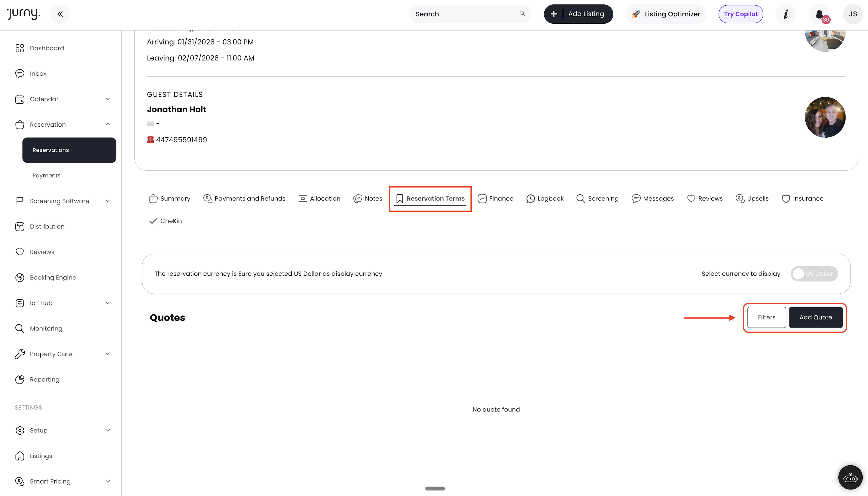Open Dashboard from sidebar
The width and height of the screenshot is (868, 496).
(47, 48)
